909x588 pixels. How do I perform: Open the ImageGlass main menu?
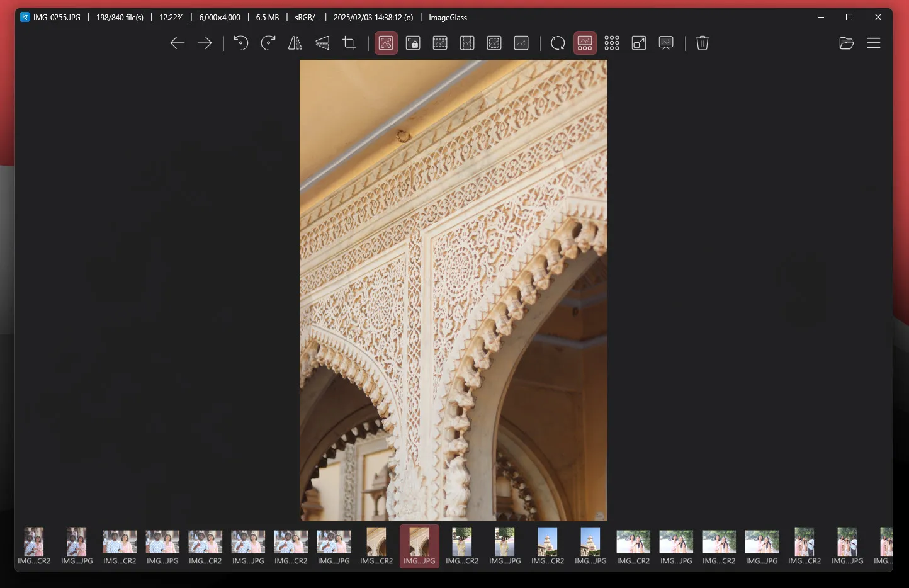click(x=874, y=43)
